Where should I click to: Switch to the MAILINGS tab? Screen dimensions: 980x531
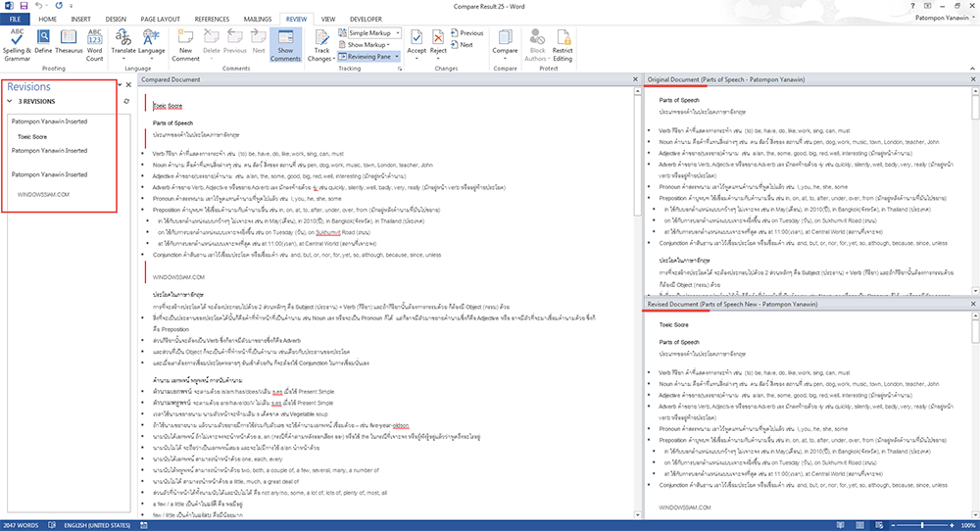pyautogui.click(x=258, y=19)
